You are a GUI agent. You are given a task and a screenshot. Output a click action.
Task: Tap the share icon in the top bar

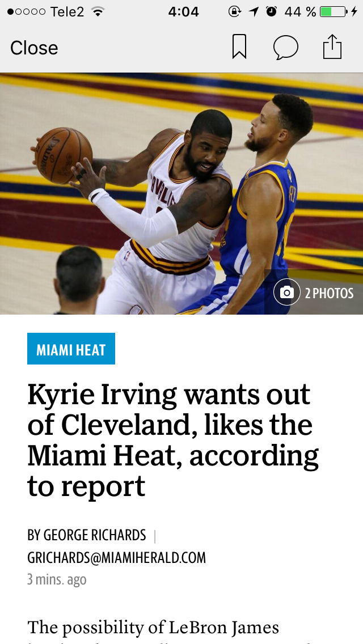(x=332, y=46)
